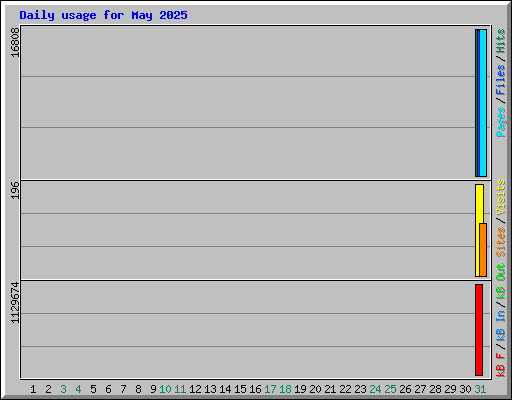Click day 7 on the x-axis
Screen dimensions: 512x400
123,389
